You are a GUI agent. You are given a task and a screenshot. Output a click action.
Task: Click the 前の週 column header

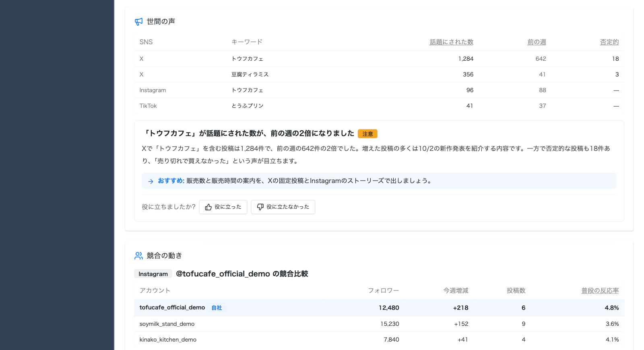(537, 42)
